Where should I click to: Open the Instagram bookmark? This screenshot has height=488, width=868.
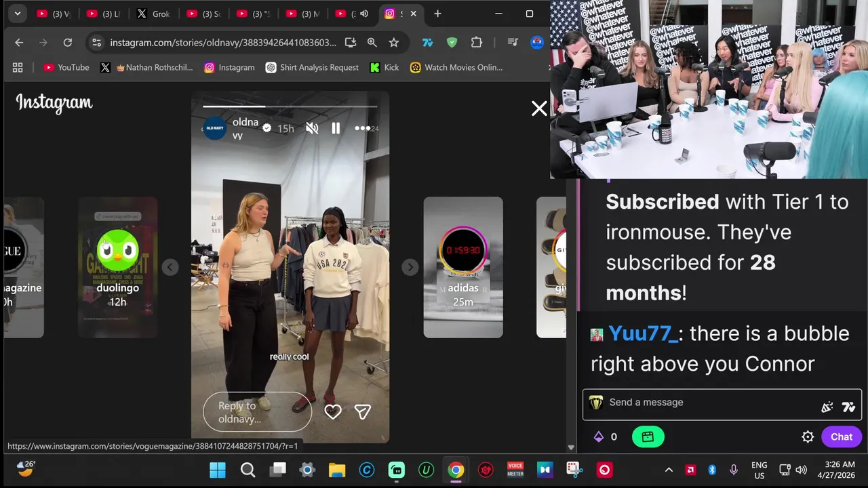(230, 67)
